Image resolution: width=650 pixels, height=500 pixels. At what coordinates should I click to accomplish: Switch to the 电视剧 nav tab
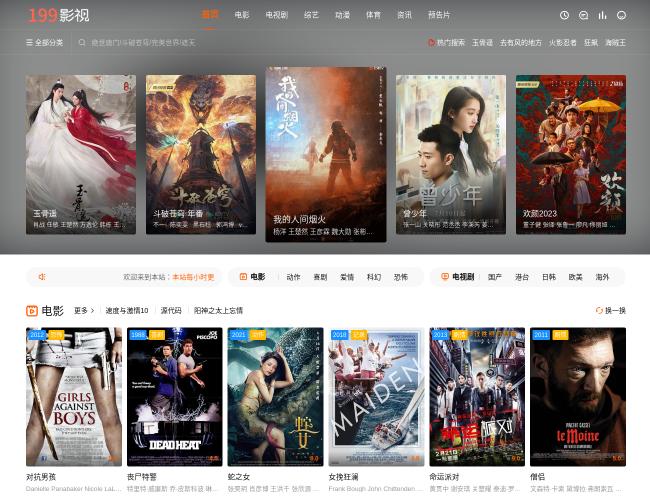pyautogui.click(x=276, y=15)
